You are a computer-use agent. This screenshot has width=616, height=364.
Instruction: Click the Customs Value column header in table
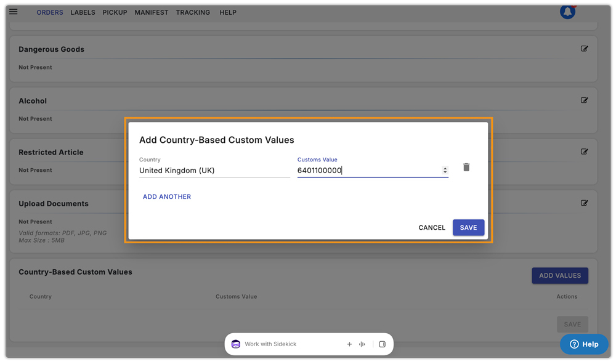pyautogui.click(x=236, y=296)
